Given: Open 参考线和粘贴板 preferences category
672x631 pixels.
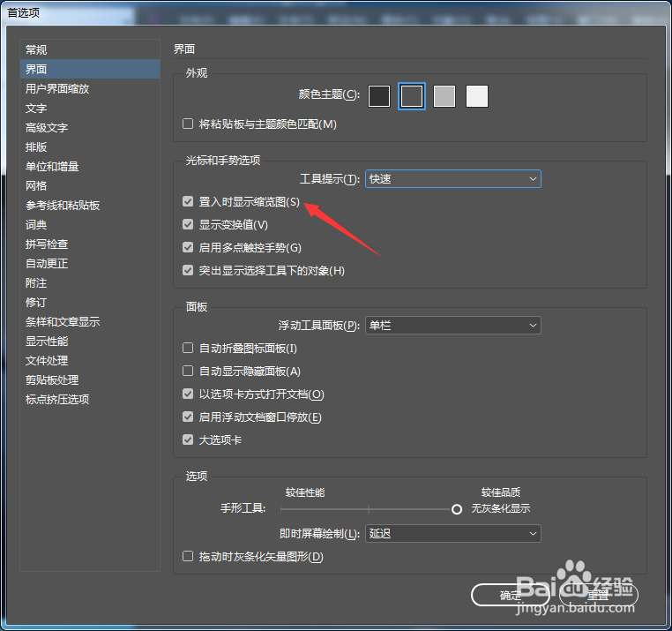Looking at the screenshot, I should click(90, 205).
